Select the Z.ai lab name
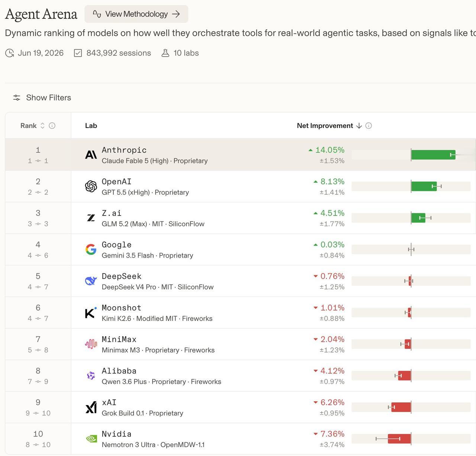Screen dimensions: 476x456 [112, 213]
